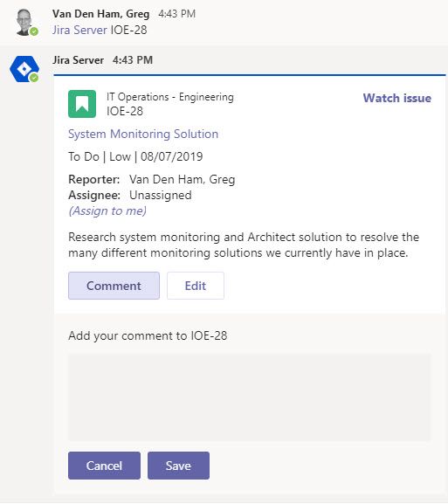Click the IT Operations - Engineering project name

tap(170, 97)
